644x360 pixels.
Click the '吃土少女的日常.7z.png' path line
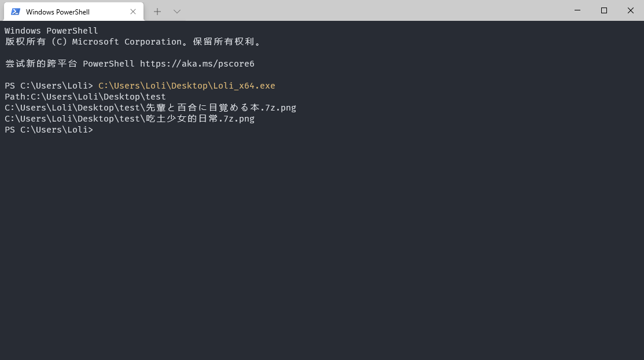point(130,119)
